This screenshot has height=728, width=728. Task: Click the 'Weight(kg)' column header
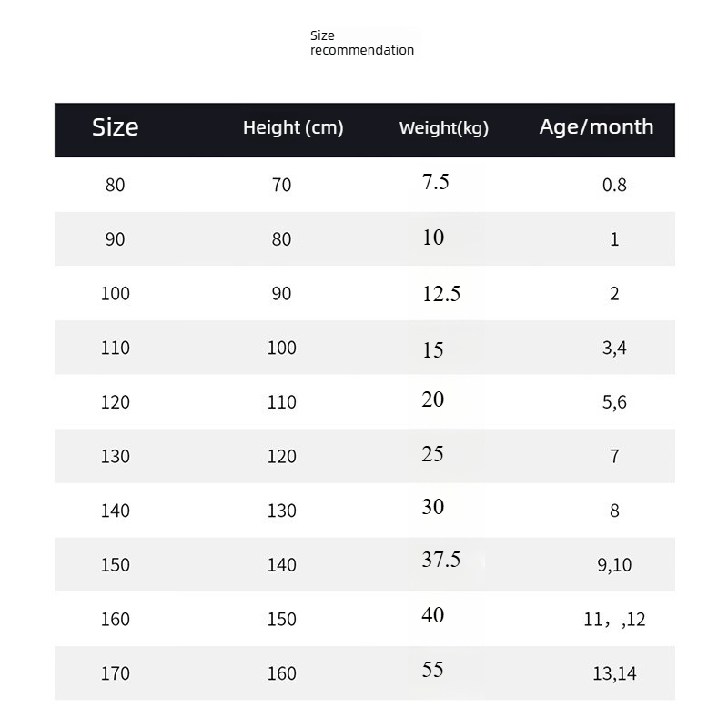tap(444, 128)
